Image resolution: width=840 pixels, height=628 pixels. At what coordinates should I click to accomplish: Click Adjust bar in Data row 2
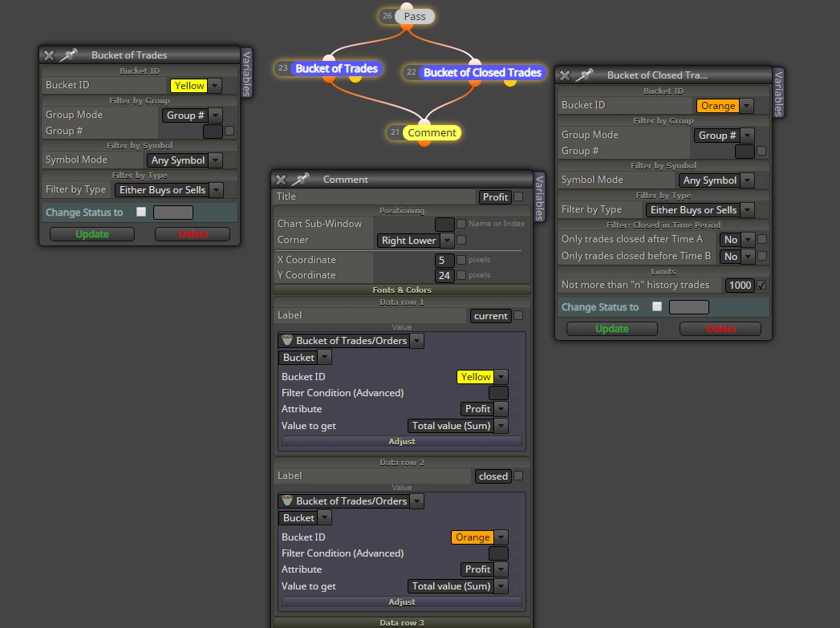click(402, 602)
